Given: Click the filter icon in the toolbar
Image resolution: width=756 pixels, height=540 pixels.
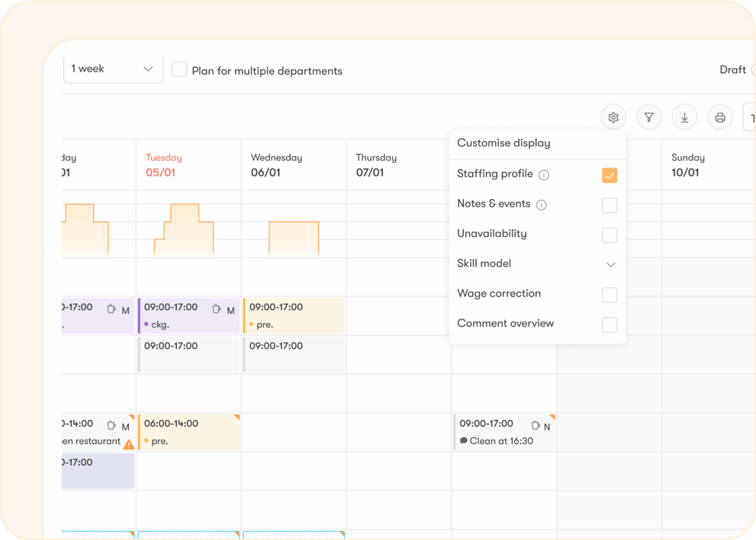Looking at the screenshot, I should tap(649, 117).
